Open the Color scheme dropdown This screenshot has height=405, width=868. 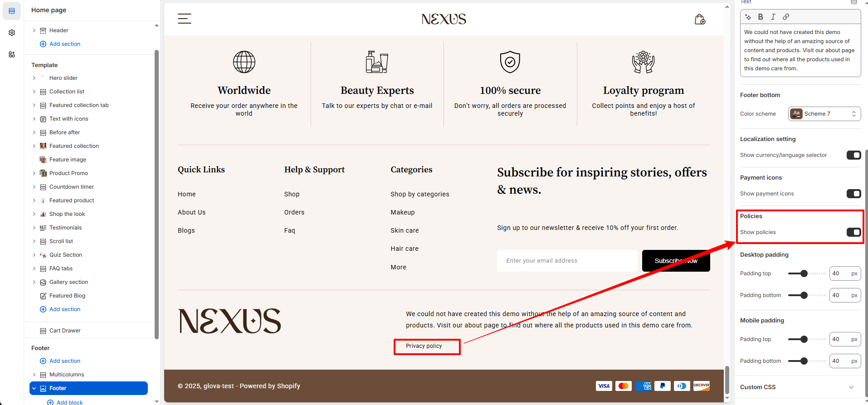(824, 114)
